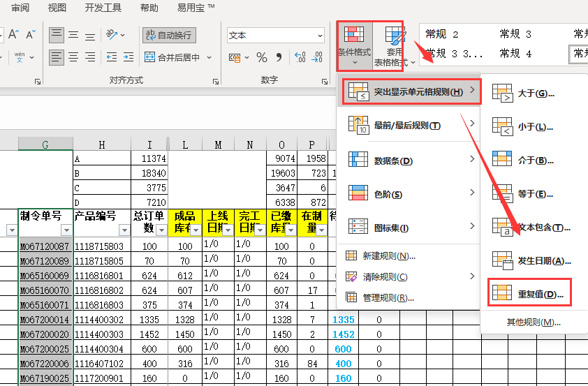This screenshot has height=386, width=588.
Task: Click Merge and Center (合并后居中)
Action: click(172, 57)
